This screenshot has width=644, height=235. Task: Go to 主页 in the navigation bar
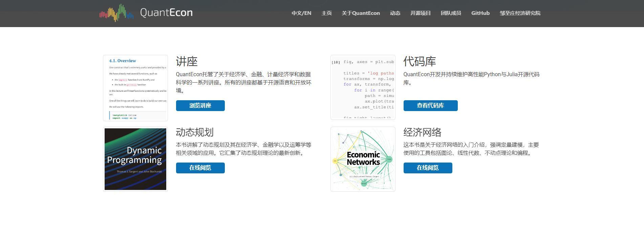[326, 13]
